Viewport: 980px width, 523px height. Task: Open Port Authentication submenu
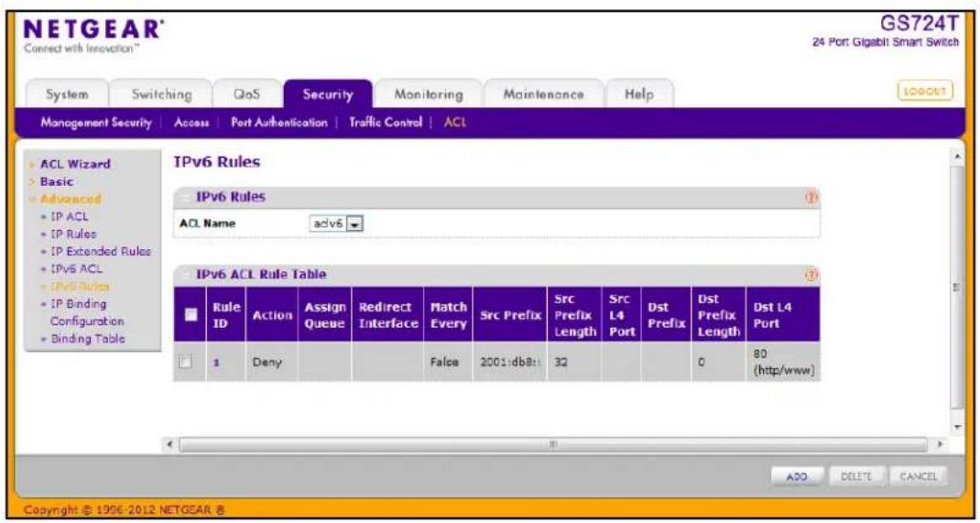[x=278, y=123]
